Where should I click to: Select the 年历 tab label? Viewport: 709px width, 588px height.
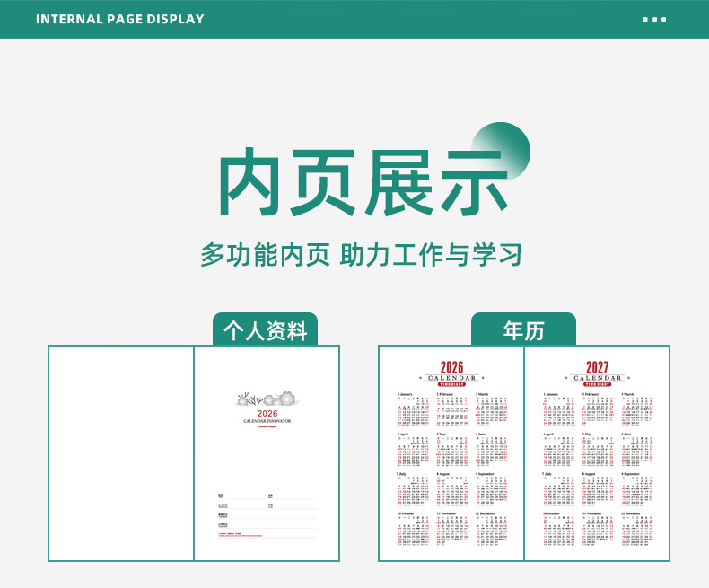[x=523, y=330]
